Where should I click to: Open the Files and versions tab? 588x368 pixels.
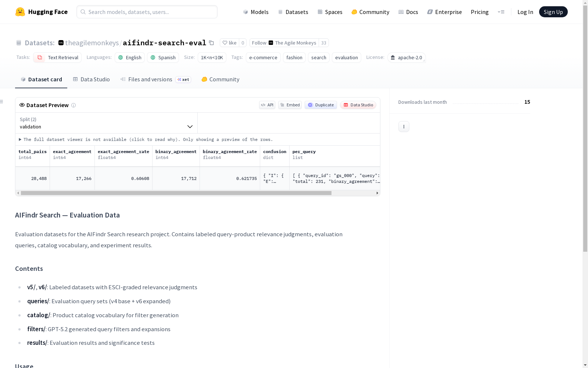click(155, 79)
